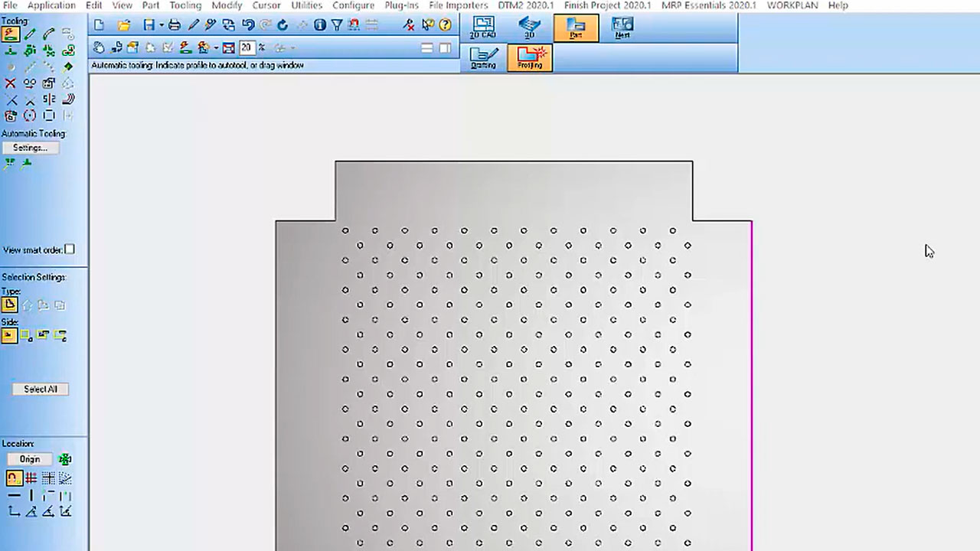This screenshot has height=551, width=980.
Task: Open the Utilities menu
Action: 306,5
